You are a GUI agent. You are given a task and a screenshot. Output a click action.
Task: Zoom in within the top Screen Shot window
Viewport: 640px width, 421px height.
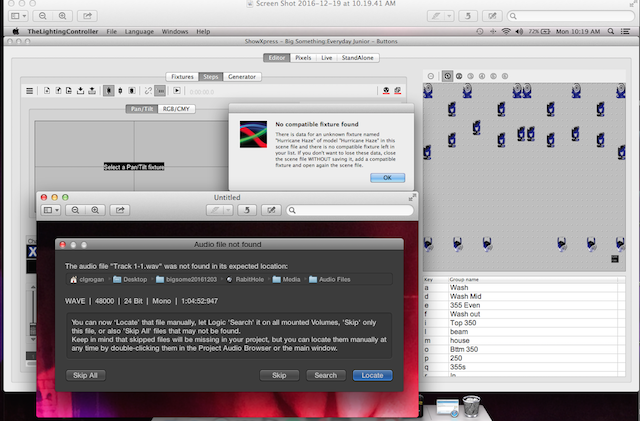point(62,16)
